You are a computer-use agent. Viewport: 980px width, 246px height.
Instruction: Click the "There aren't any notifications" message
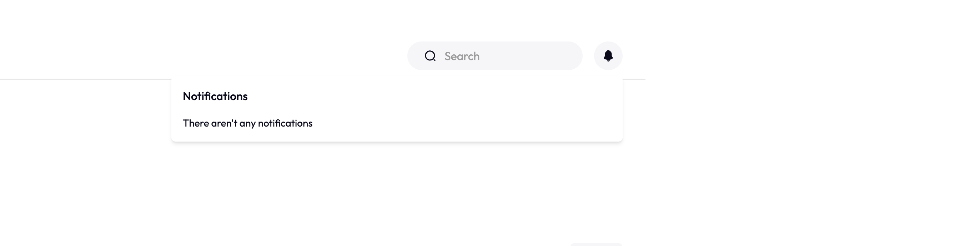pyautogui.click(x=247, y=123)
